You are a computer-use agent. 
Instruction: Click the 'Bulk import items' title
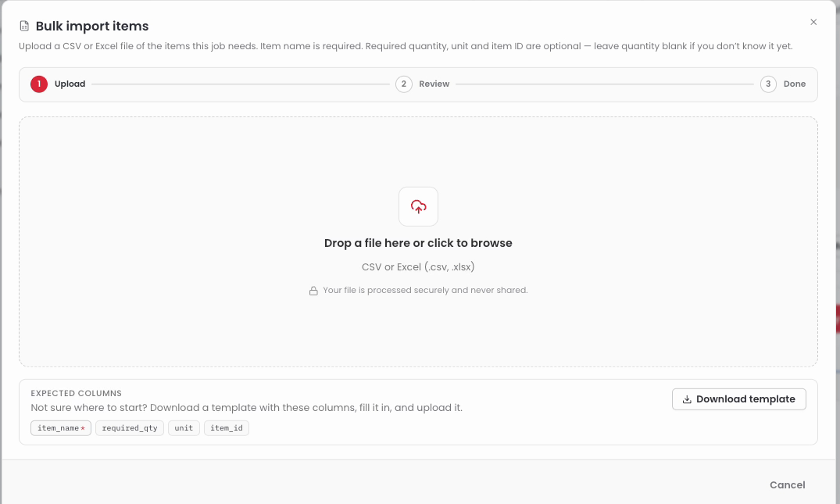tap(92, 26)
